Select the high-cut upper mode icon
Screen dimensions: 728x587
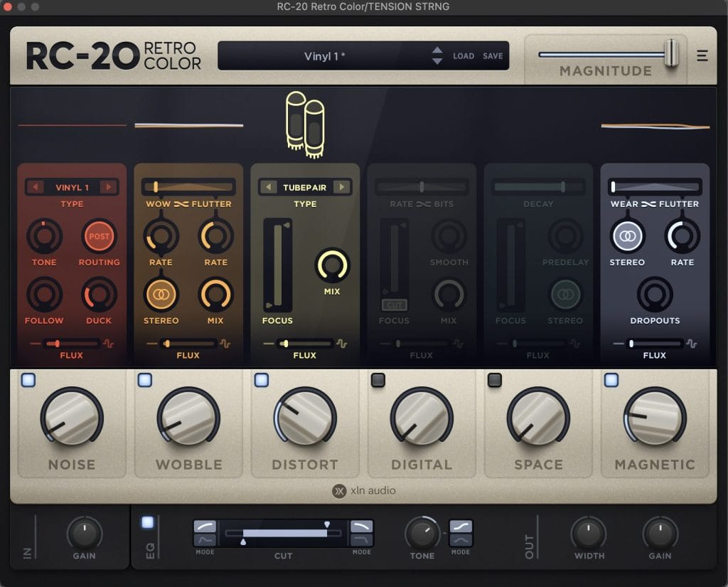(x=361, y=527)
